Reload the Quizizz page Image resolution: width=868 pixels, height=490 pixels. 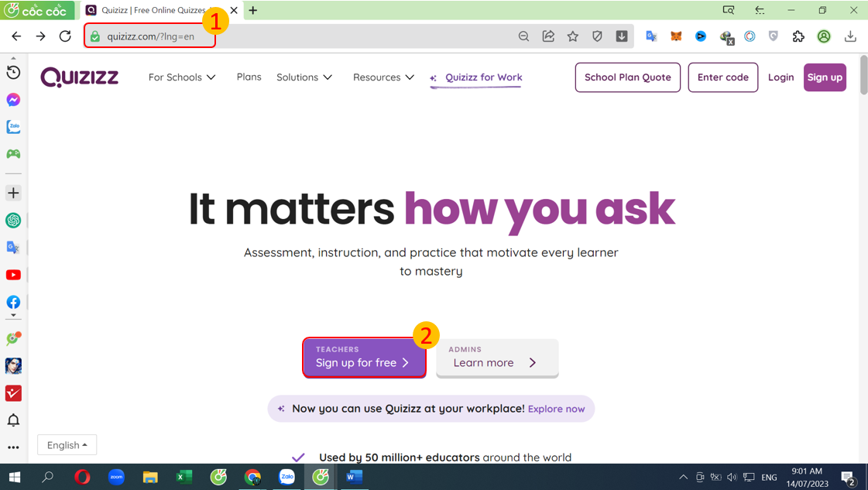point(65,36)
